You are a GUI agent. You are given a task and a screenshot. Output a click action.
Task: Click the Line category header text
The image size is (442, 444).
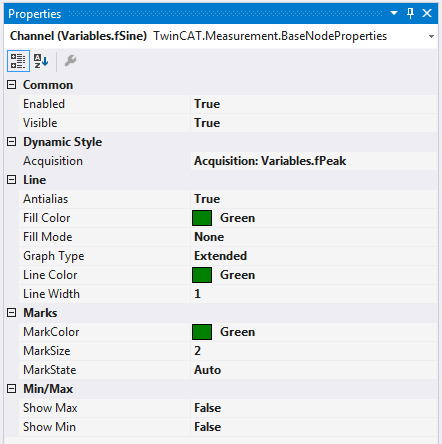coord(34,180)
